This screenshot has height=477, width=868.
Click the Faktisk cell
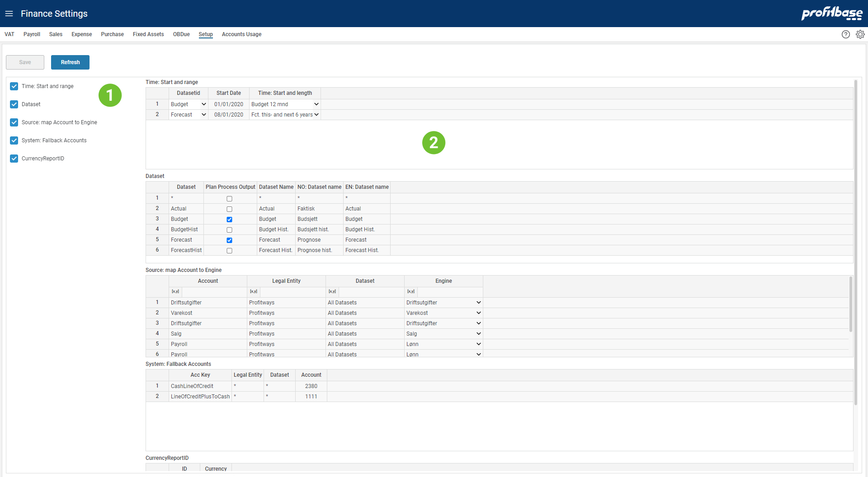click(x=319, y=209)
